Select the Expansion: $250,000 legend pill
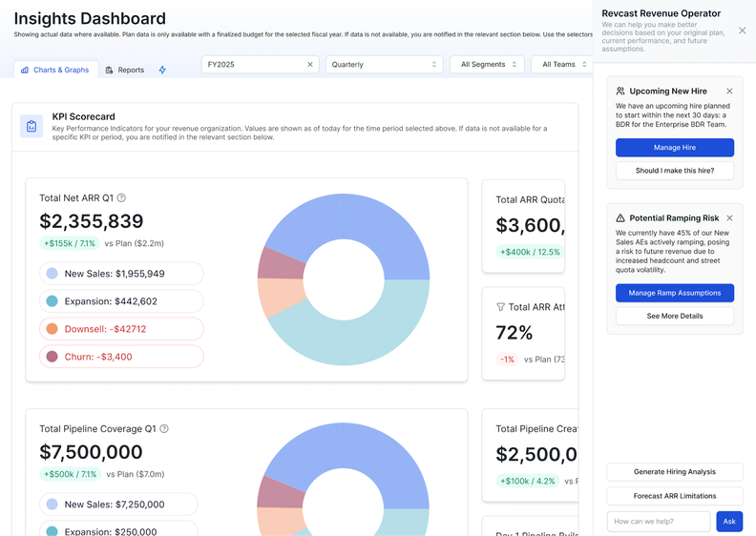The width and height of the screenshot is (756, 536). pos(118,530)
